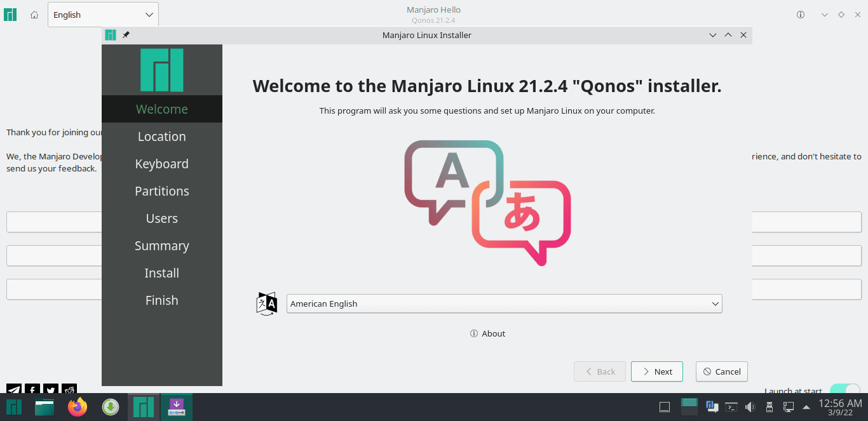Click the virtual desktop pager
Screen dimensions: 868x421
(689, 406)
